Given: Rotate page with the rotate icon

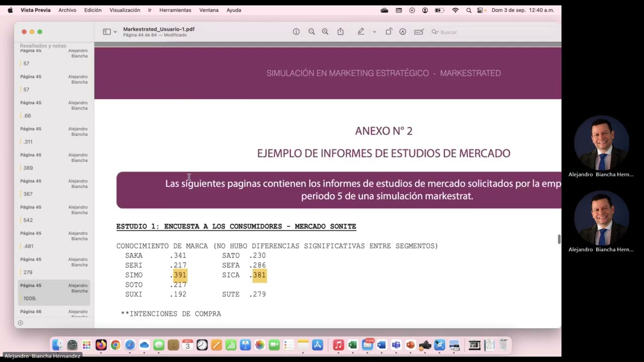Looking at the screenshot, I should pyautogui.click(x=388, y=32).
